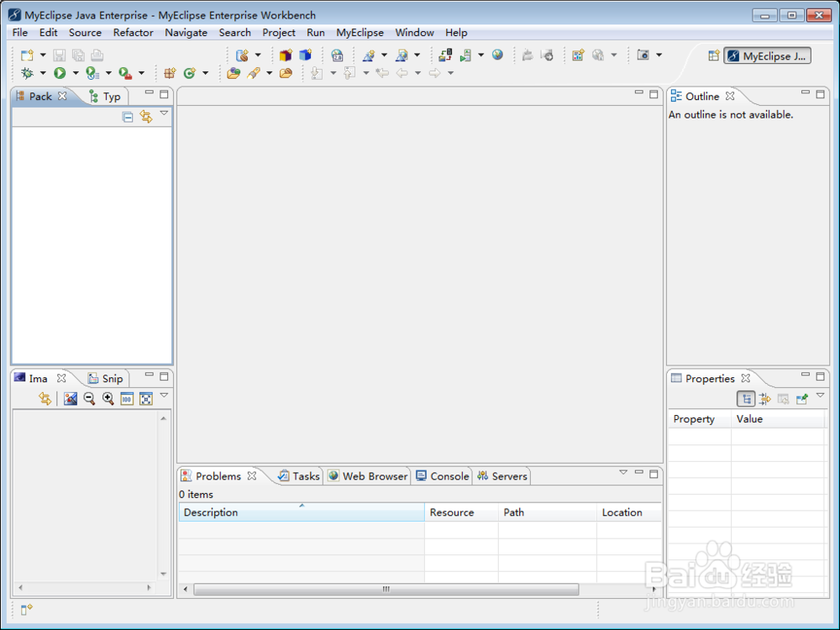This screenshot has height=630, width=840.
Task: Expand the Run dropdown arrow
Action: click(76, 73)
